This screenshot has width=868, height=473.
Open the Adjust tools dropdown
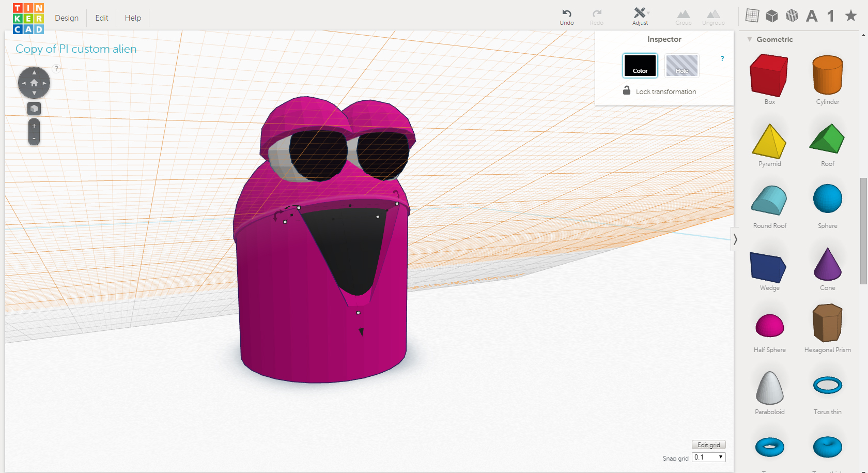tap(640, 17)
